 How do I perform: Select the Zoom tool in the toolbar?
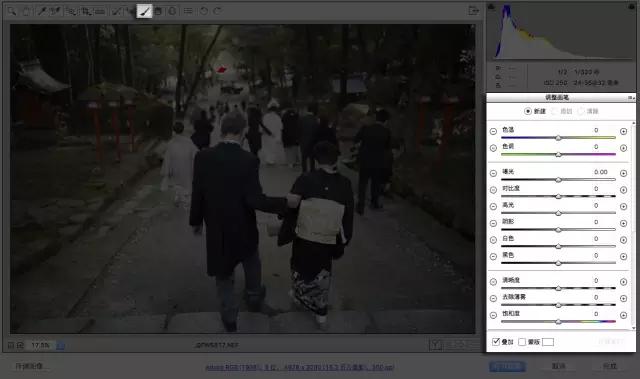11,11
